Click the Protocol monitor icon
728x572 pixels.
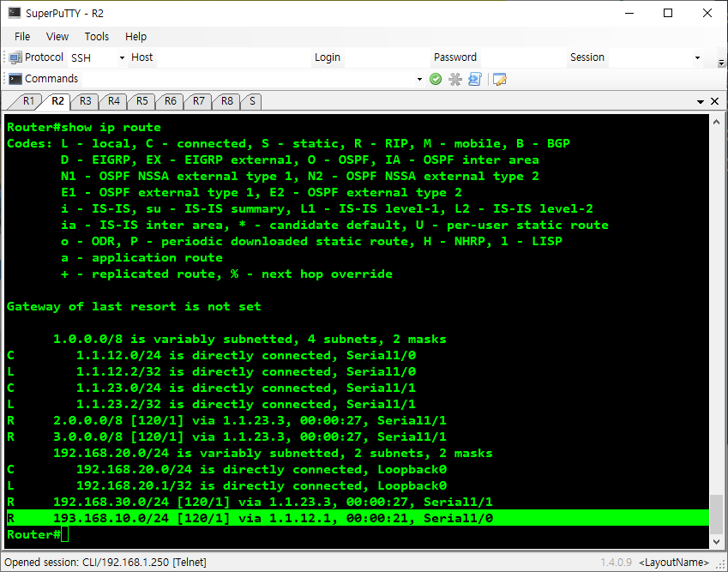15,57
